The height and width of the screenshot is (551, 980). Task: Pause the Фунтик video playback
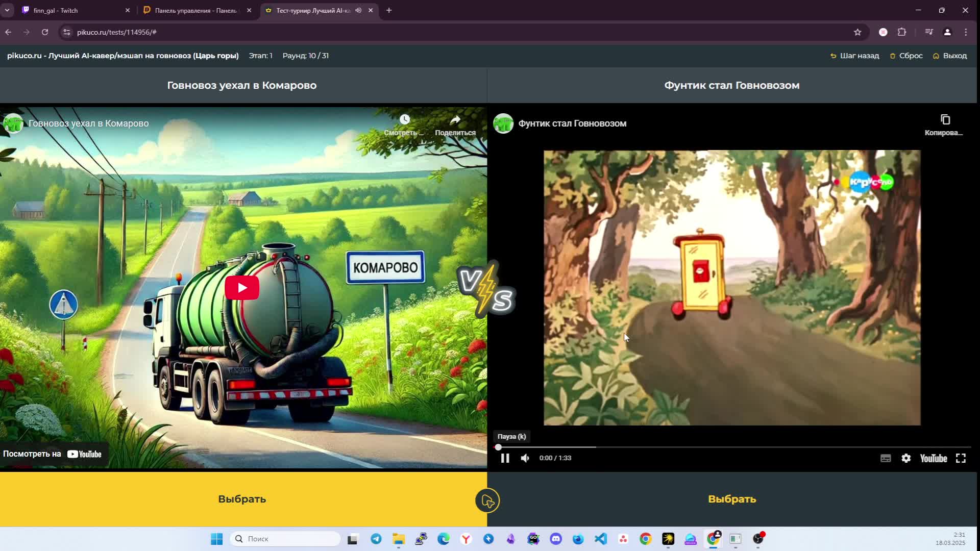pyautogui.click(x=505, y=458)
